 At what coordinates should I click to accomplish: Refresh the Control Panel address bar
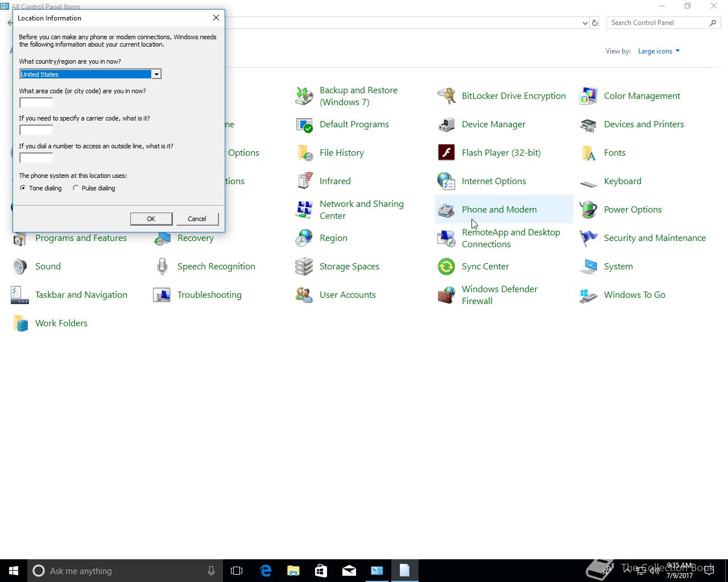(x=595, y=23)
